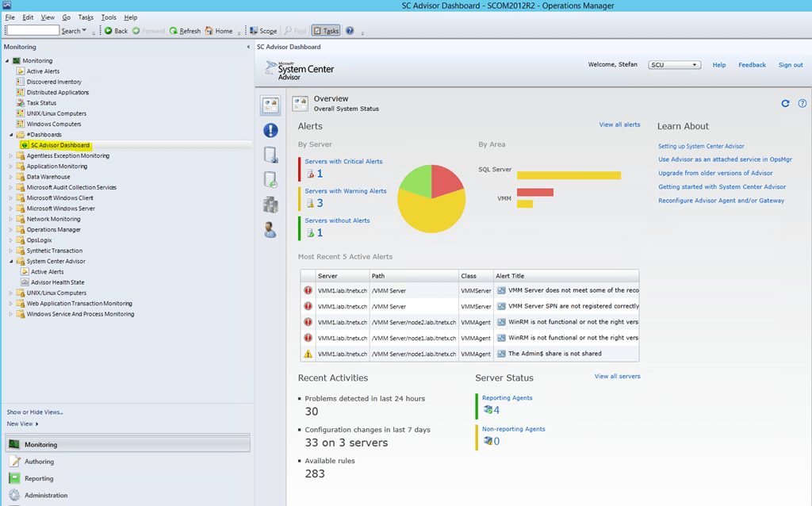Expand the Operations Manager folder
This screenshot has height=506, width=812.
(x=11, y=229)
